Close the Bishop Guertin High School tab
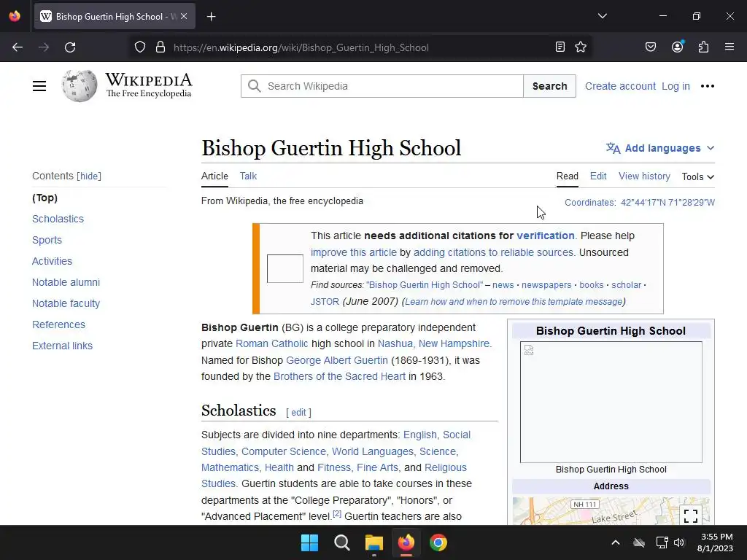Screen dimensions: 747x560 pos(184,16)
